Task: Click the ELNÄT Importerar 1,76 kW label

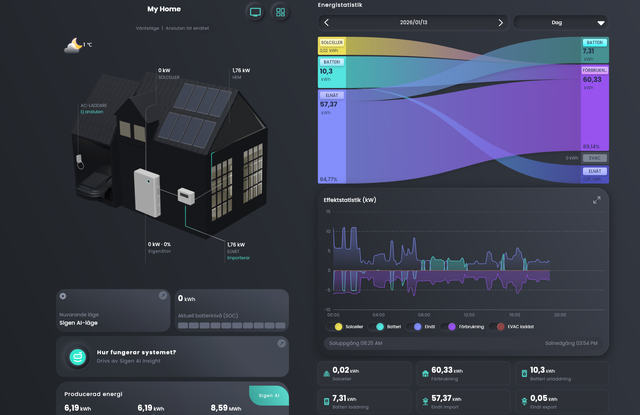Action: pos(238,251)
